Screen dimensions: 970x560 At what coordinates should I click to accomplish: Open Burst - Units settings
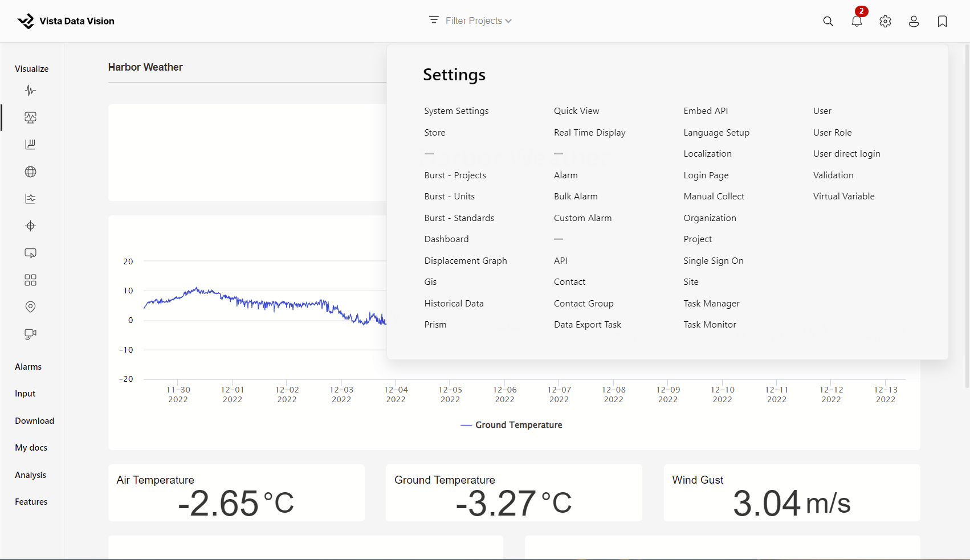point(450,197)
